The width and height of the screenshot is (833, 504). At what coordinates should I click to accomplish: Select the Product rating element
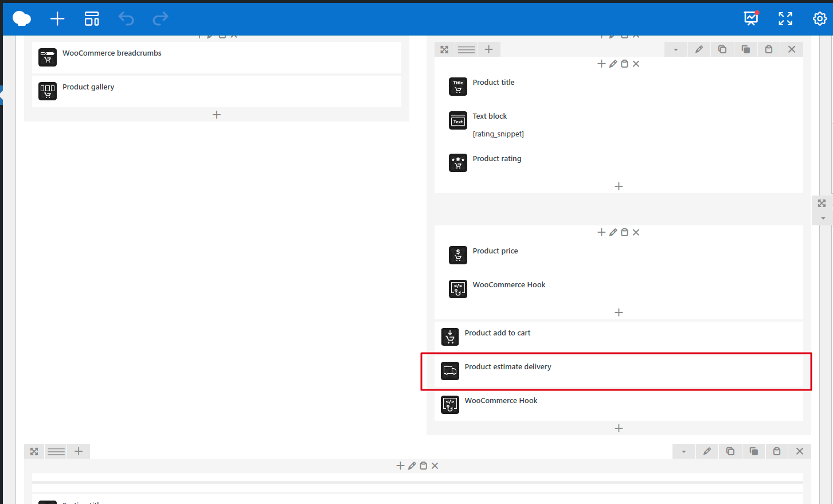tap(619, 163)
